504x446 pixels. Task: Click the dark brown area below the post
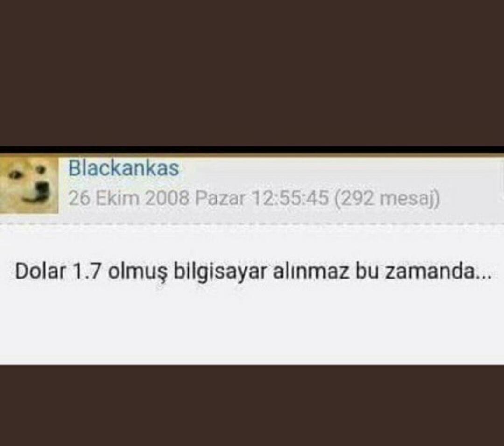tap(252, 405)
